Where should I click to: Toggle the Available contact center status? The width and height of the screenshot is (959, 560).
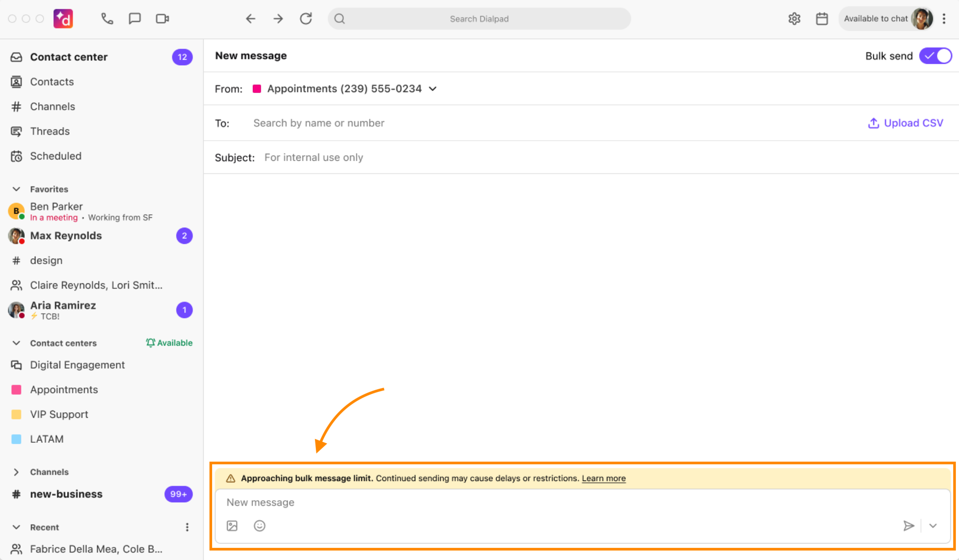point(169,343)
